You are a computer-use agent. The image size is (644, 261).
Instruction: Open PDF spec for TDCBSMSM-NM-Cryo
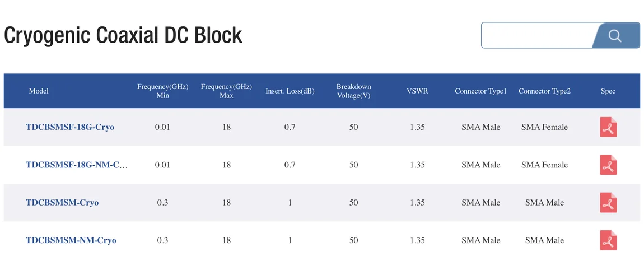coord(608,240)
